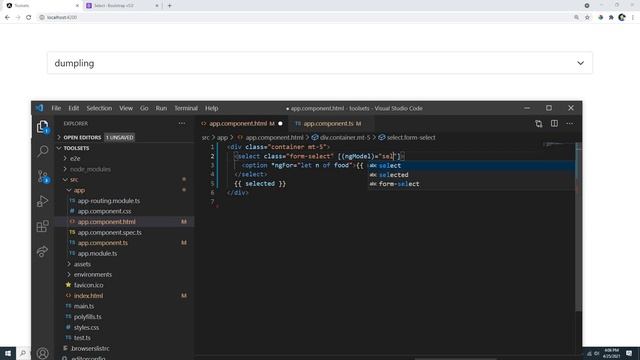
Task: Open the Explorer view in activity bar
Action: click(x=42, y=127)
